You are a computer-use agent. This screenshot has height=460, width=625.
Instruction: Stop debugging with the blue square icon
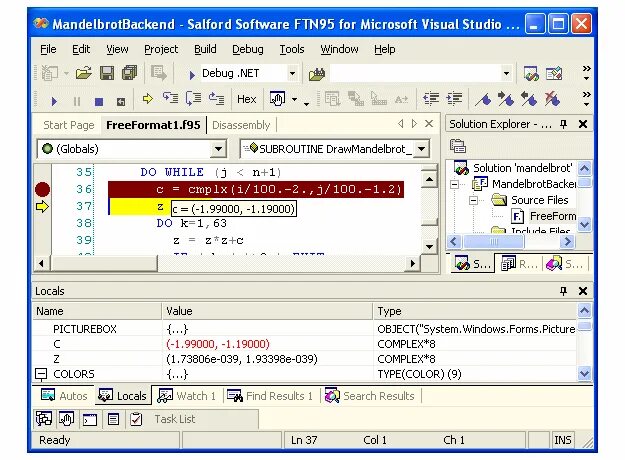(x=99, y=102)
